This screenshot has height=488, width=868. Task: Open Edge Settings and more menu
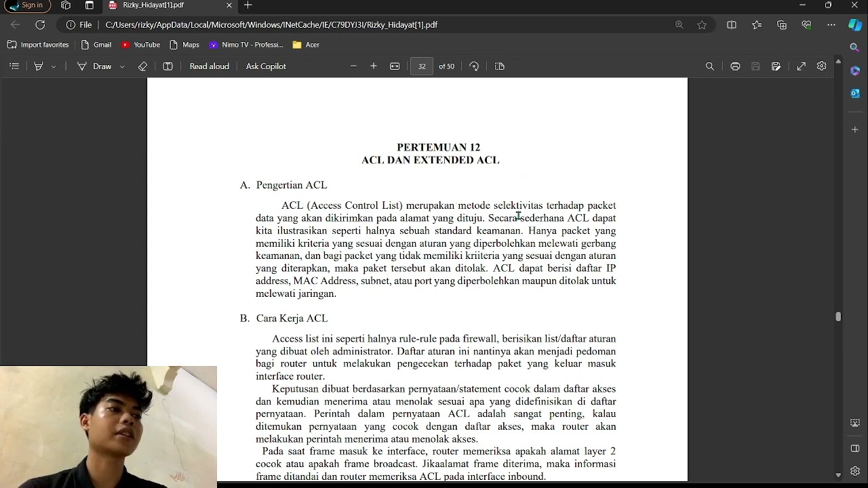tap(831, 24)
